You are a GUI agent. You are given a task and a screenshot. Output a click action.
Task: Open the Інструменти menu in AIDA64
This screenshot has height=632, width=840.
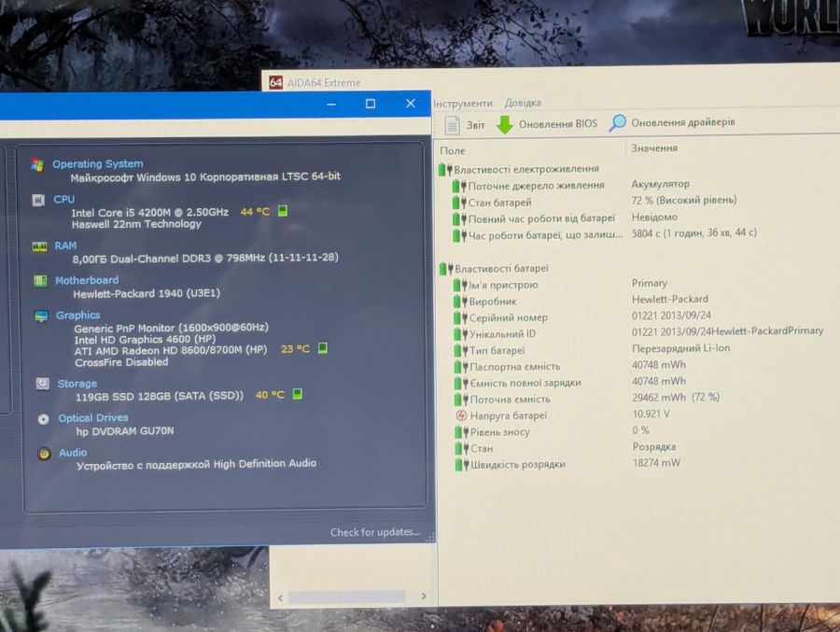click(463, 103)
